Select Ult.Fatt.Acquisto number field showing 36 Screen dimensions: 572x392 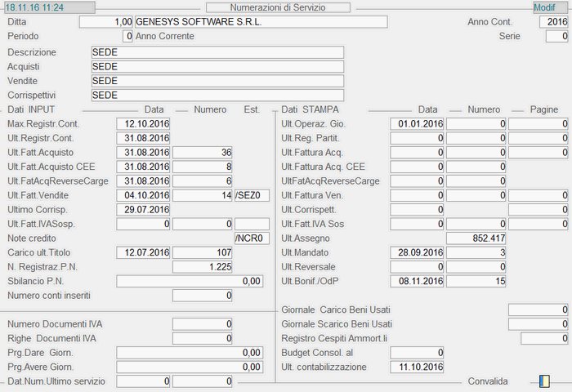203,152
